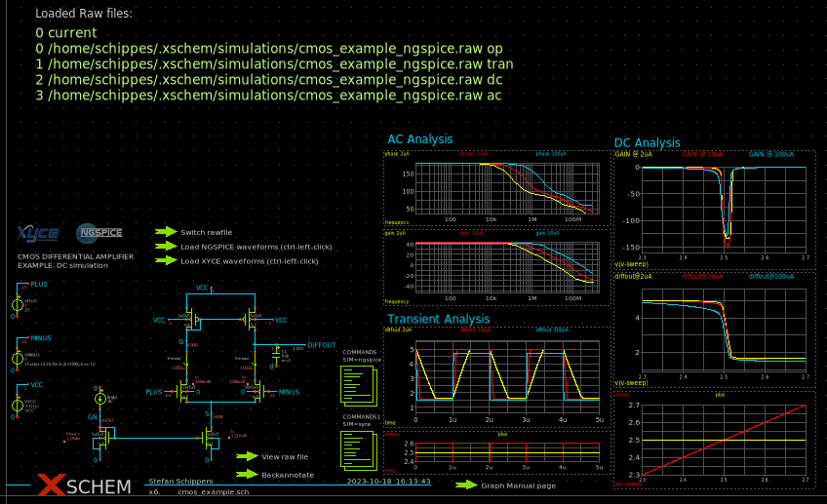Select the IBIAS current source symbol
The height and width of the screenshot is (504, 827).
point(99,399)
